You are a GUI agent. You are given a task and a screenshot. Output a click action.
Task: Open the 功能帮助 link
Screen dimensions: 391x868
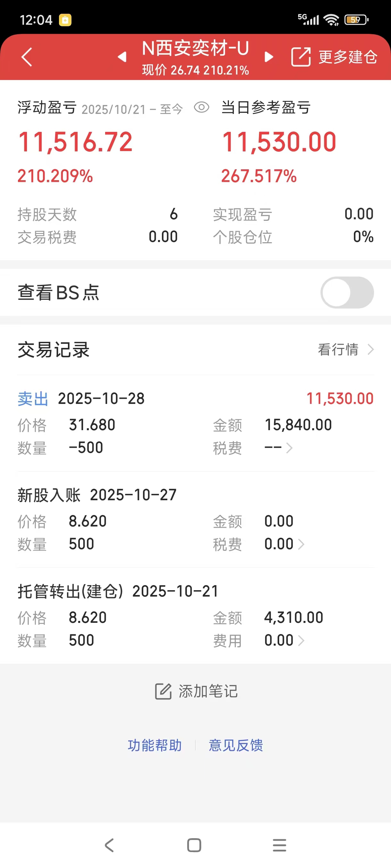click(x=155, y=745)
